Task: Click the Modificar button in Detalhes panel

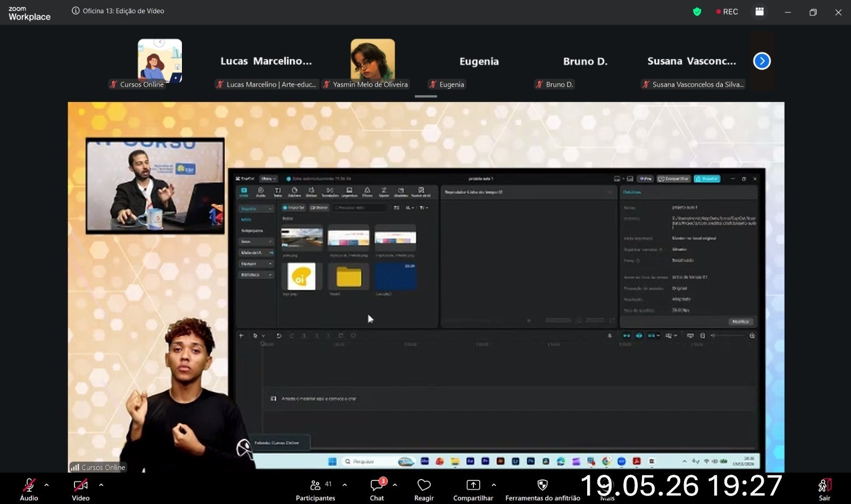Action: [740, 321]
